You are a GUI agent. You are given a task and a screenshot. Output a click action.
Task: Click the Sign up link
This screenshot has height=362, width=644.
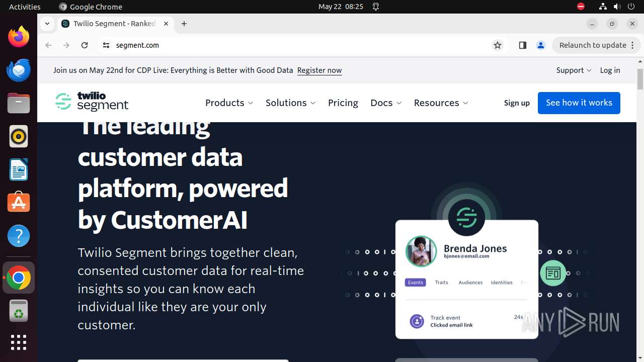pos(517,103)
